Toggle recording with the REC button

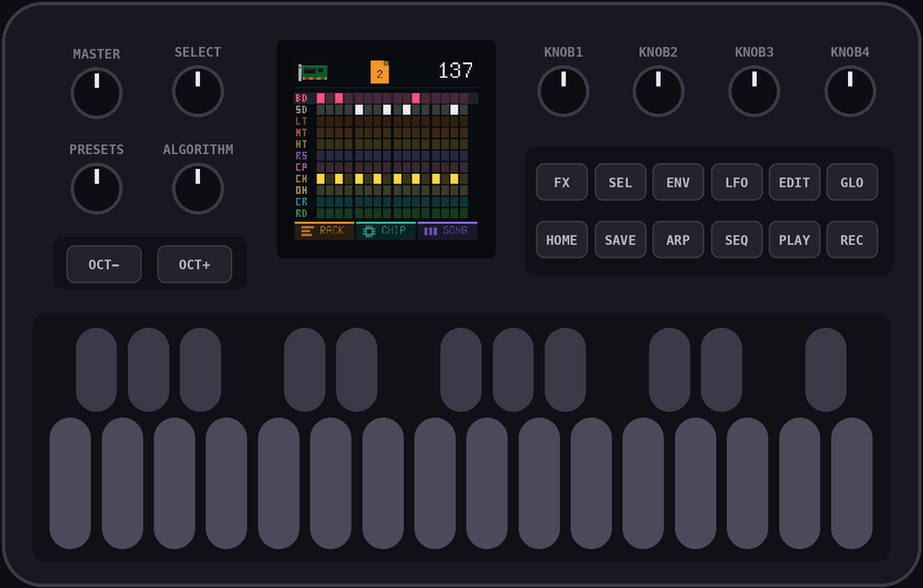click(852, 240)
